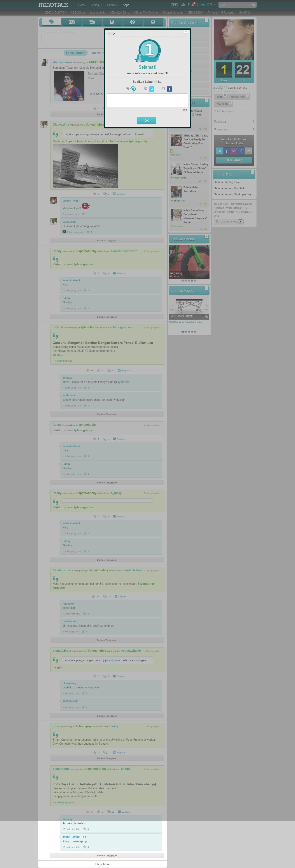The width and height of the screenshot is (295, 868).
Task: Click the Facebook icon in Info dialog
Action: click(169, 89)
